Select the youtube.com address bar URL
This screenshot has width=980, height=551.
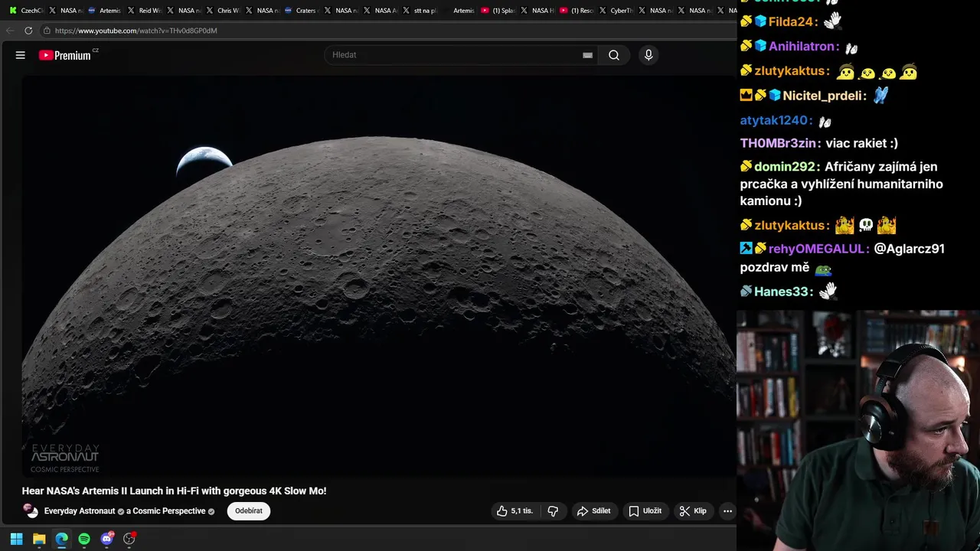pyautogui.click(x=136, y=31)
